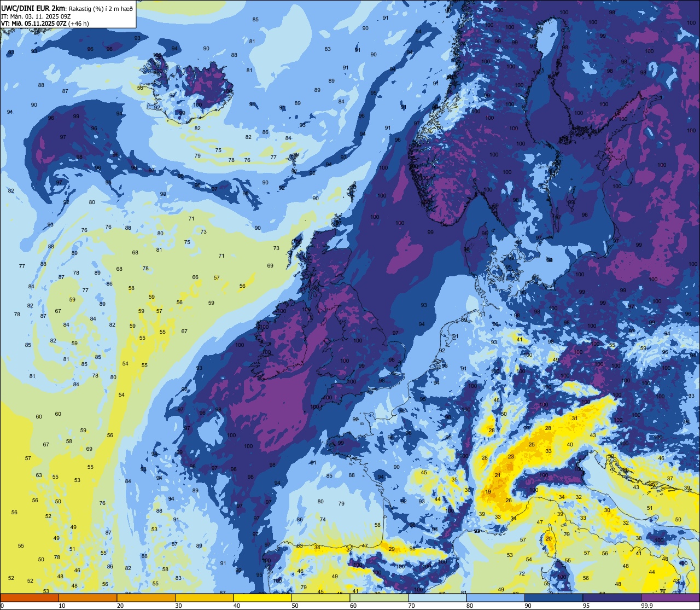
Task: Click the light blue 70–80 legend swatch
Action: point(437,598)
